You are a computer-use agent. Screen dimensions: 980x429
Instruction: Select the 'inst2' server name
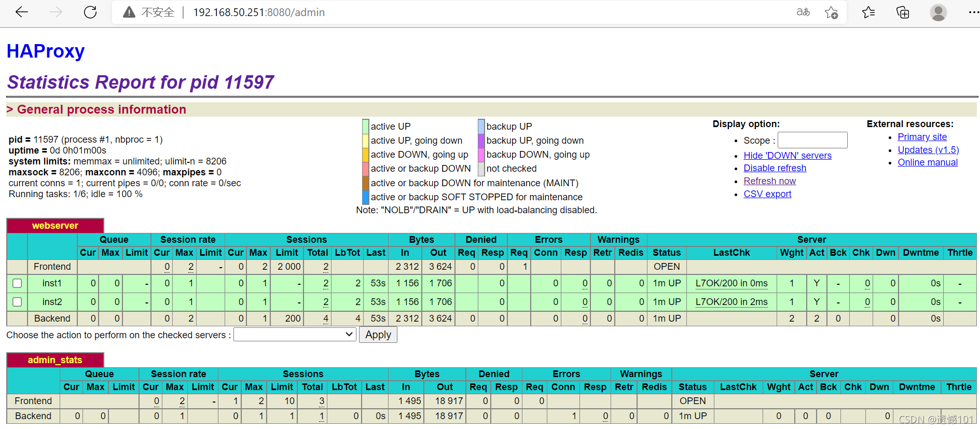(x=52, y=302)
